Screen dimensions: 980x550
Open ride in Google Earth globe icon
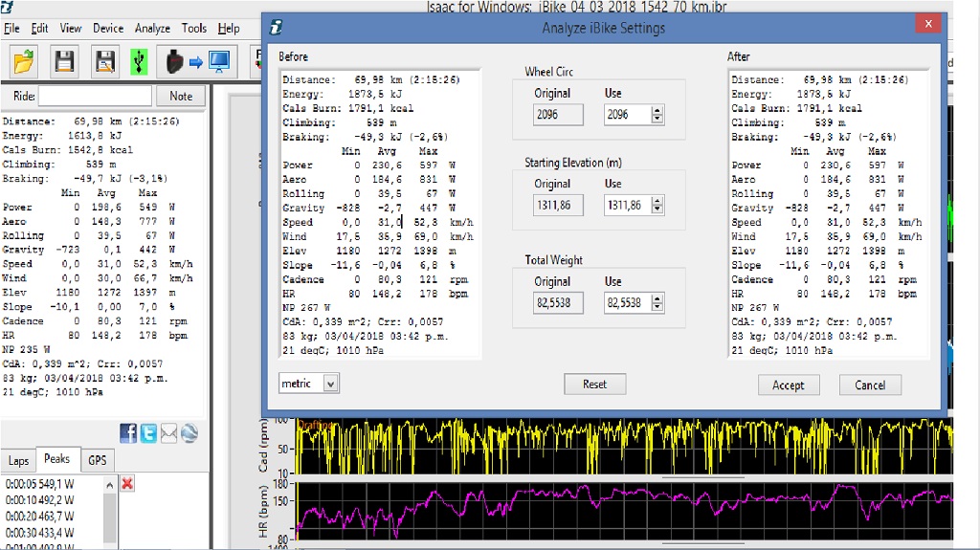(189, 433)
